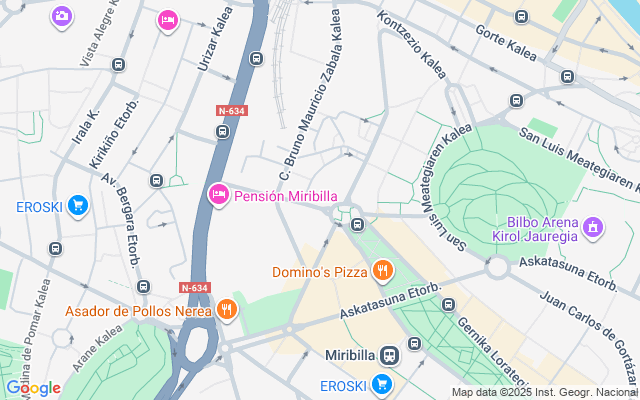Click the Pensión Miribilla hotel pin

click(218, 195)
